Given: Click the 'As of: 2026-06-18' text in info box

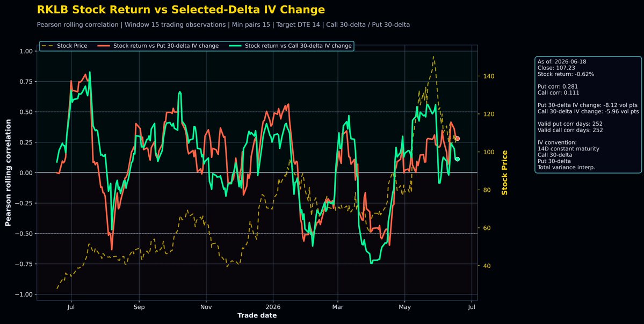Looking at the screenshot, I should 562,62.
